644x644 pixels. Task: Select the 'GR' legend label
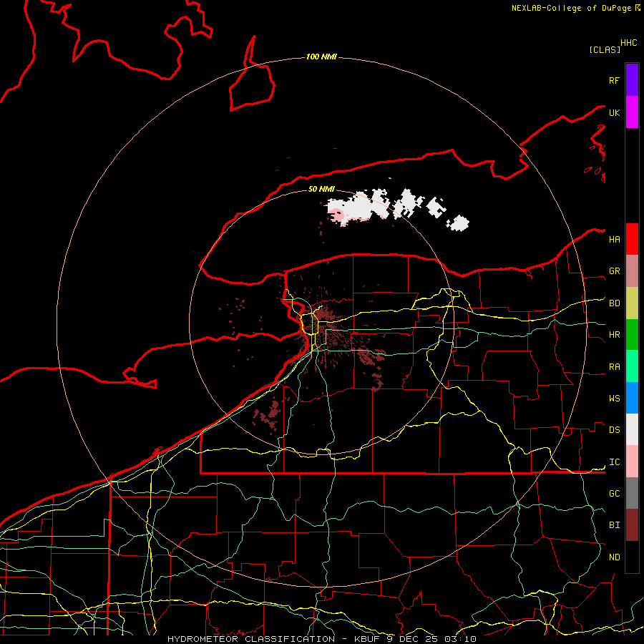click(x=615, y=271)
